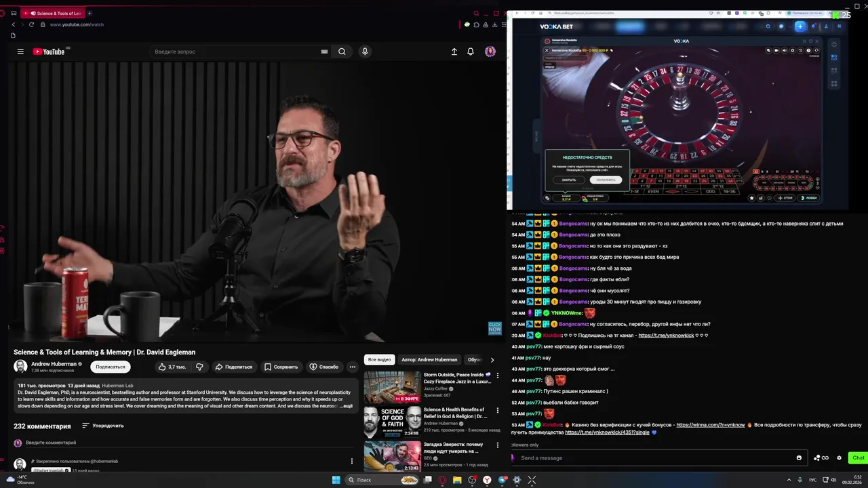Start voice search with microphone icon
This screenshot has height=488, width=868.
click(x=365, y=52)
